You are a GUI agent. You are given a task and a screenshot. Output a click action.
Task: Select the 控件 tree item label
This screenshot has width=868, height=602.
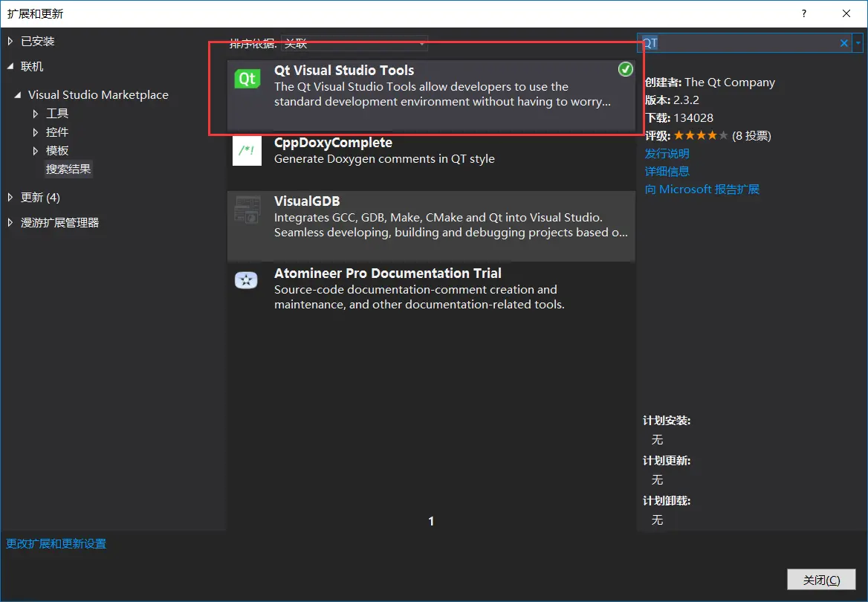click(x=57, y=132)
